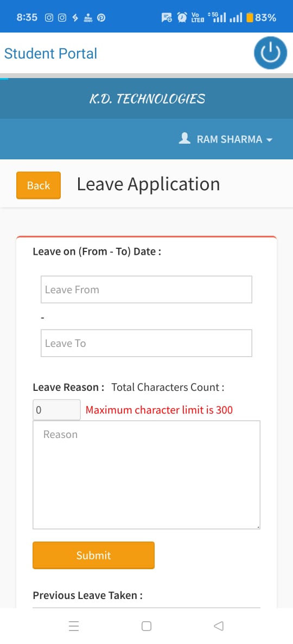Tap the first Instagram notification icon
This screenshot has height=644, width=293.
[x=49, y=18]
